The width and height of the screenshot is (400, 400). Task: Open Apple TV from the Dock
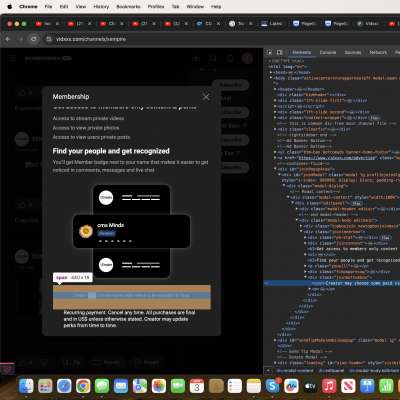[x=310, y=386]
